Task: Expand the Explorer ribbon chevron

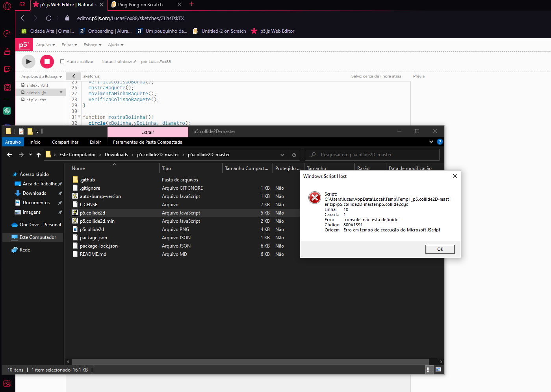Action: click(x=431, y=142)
